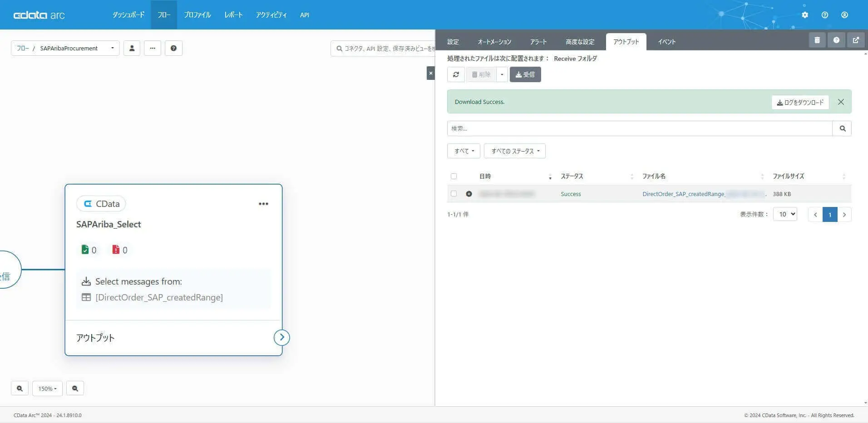Open the SAPAriba_Select connector options ellipsis
This screenshot has width=868, height=423.
263,204
